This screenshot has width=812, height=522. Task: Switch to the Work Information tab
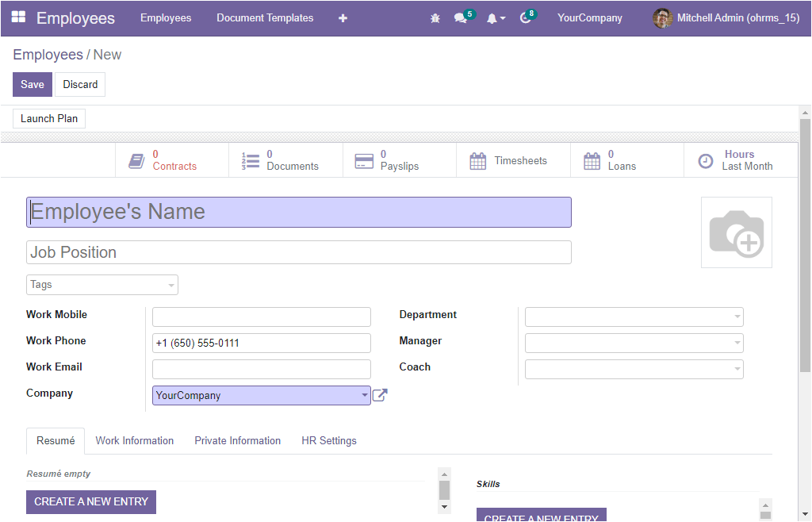[x=135, y=441]
